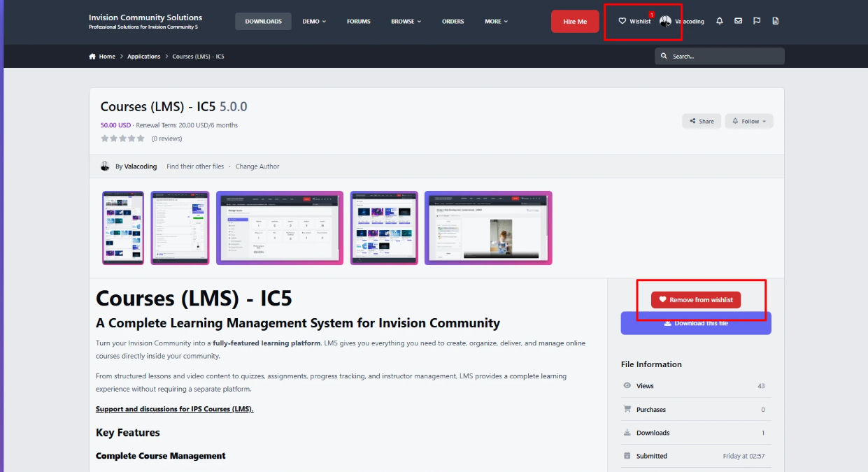Click Home in the breadcrumb
The width and height of the screenshot is (868, 472).
click(x=107, y=57)
